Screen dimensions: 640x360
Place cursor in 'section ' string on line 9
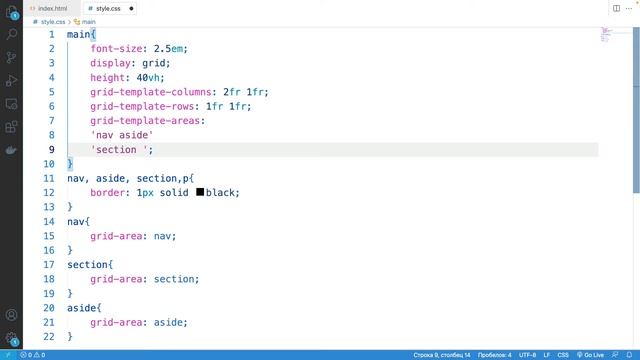pyautogui.click(x=119, y=149)
